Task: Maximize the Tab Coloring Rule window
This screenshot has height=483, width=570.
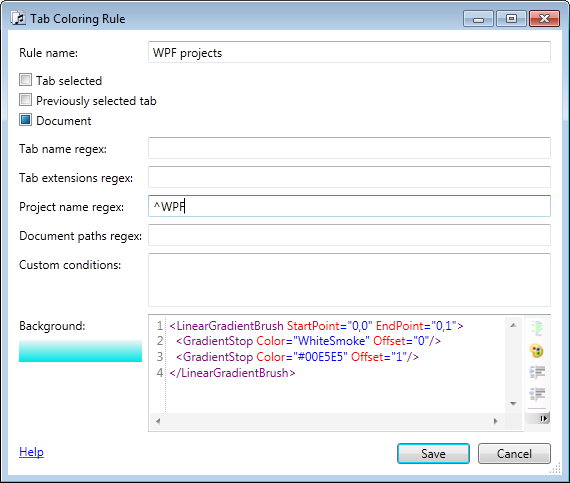Action: pyautogui.click(x=511, y=19)
